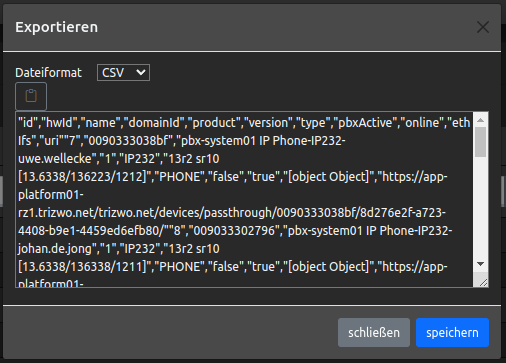Click the text "[13.6338/136223/1212]" in export data
Viewport: 506px width, 363px height.
point(82,177)
